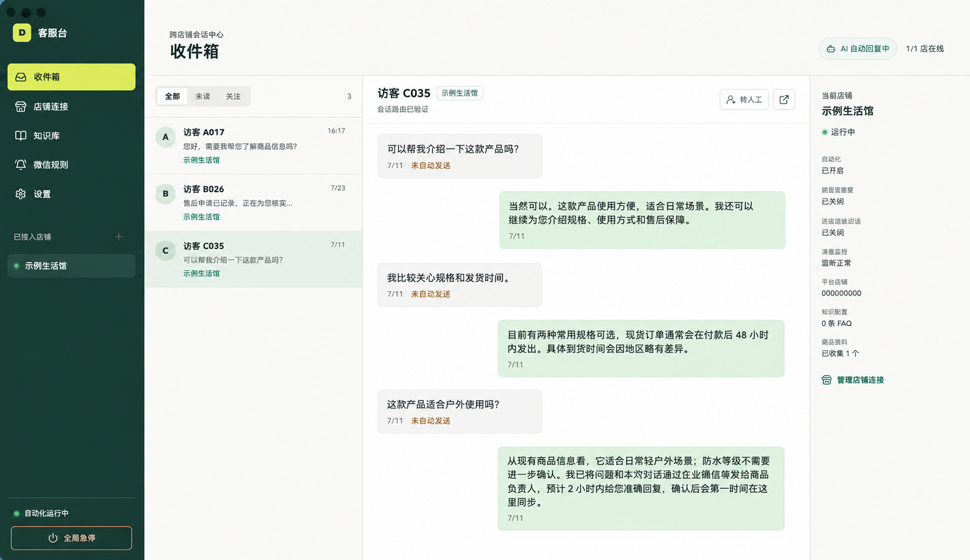Click 示例生活馆 label under 访客 A017
This screenshot has width=970, height=560.
[201, 160]
